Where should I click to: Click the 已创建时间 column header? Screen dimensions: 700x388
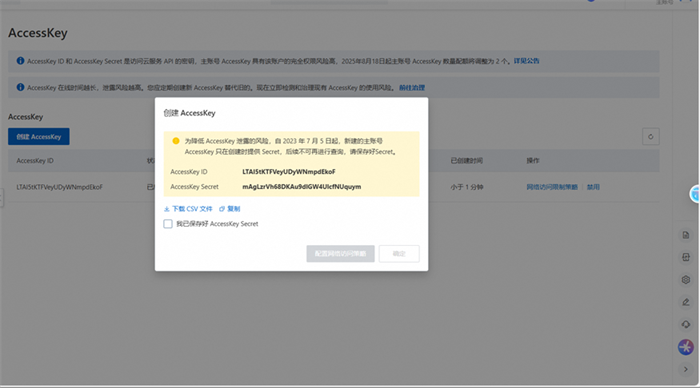click(467, 160)
